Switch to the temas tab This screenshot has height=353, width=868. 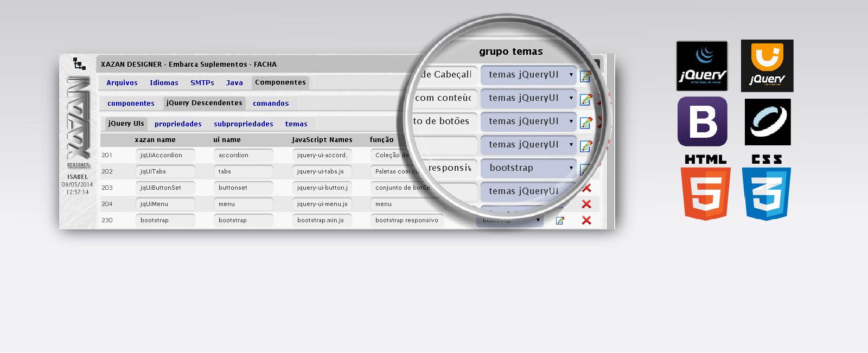click(x=296, y=124)
